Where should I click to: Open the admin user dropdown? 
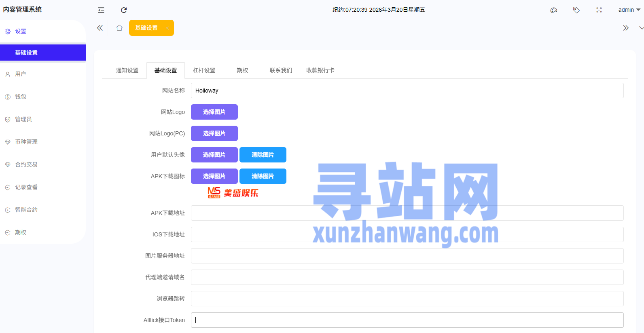pos(629,10)
